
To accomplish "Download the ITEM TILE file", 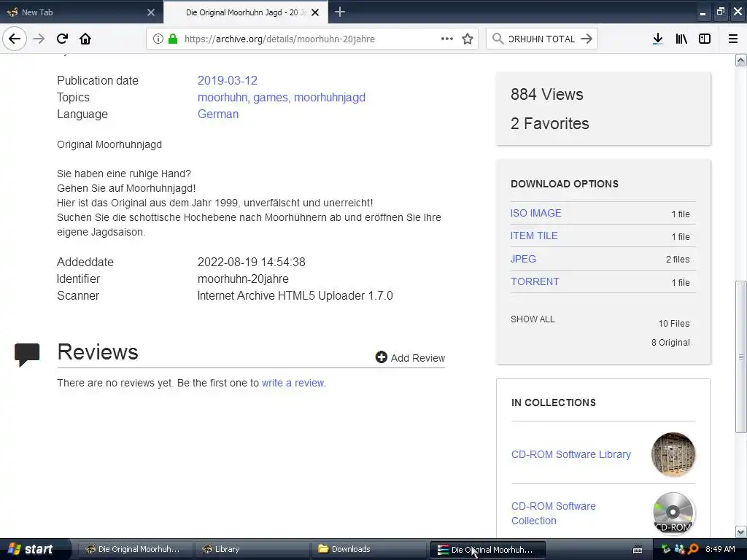I will pos(534,236).
